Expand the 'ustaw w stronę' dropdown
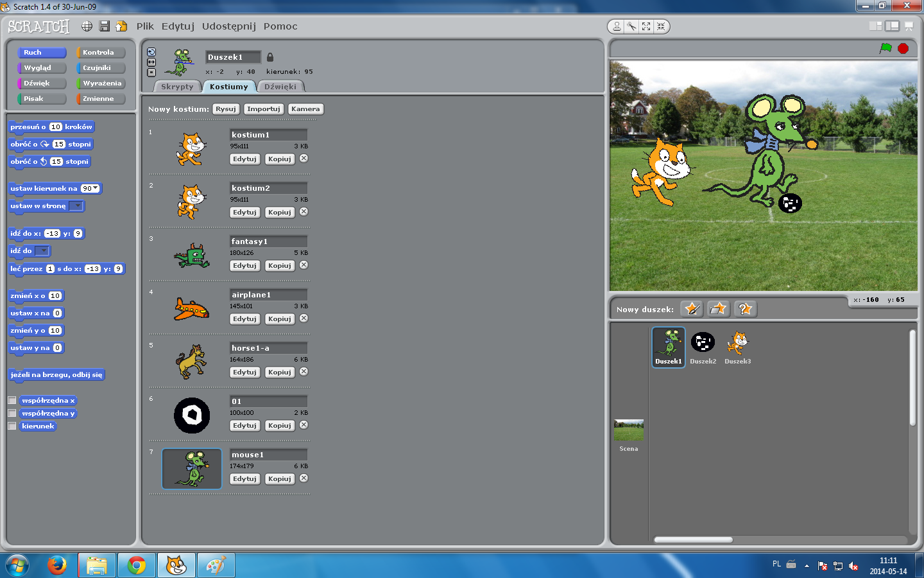The width and height of the screenshot is (924, 578). pyautogui.click(x=76, y=206)
